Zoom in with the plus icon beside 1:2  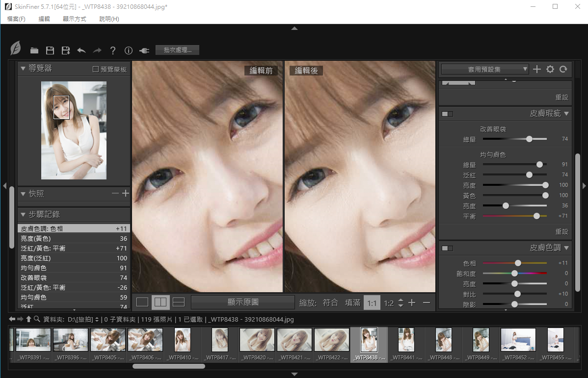(x=412, y=302)
